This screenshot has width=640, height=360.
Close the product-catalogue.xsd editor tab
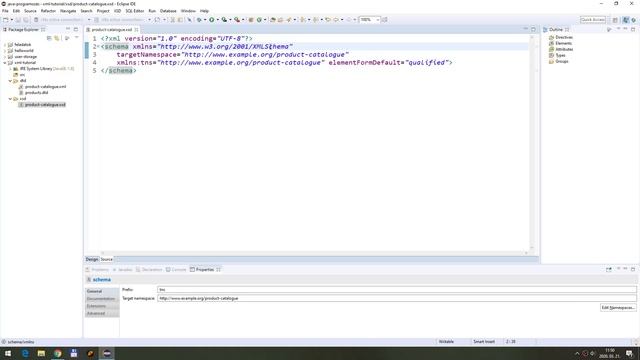[136, 30]
